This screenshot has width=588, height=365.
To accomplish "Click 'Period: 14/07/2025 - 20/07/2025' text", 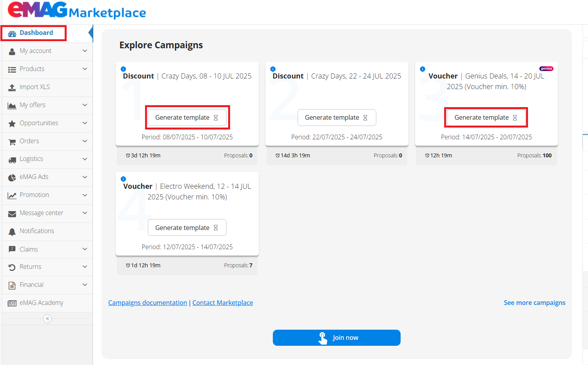I will coord(486,137).
